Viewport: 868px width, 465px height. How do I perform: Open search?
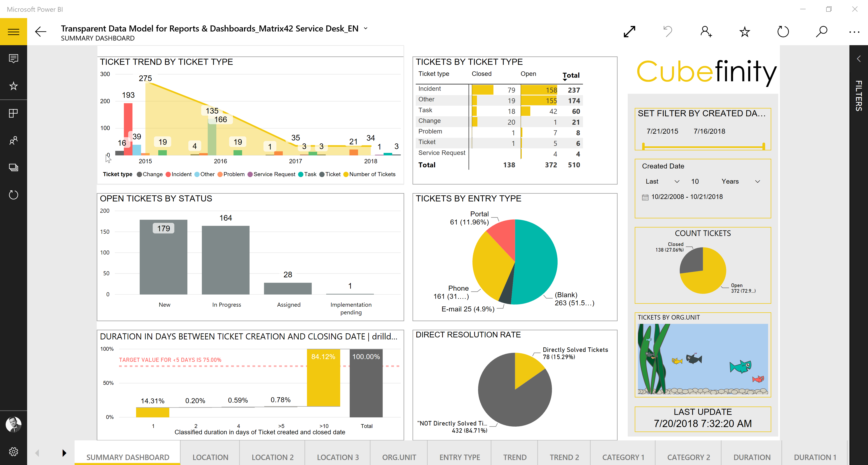pyautogui.click(x=821, y=31)
